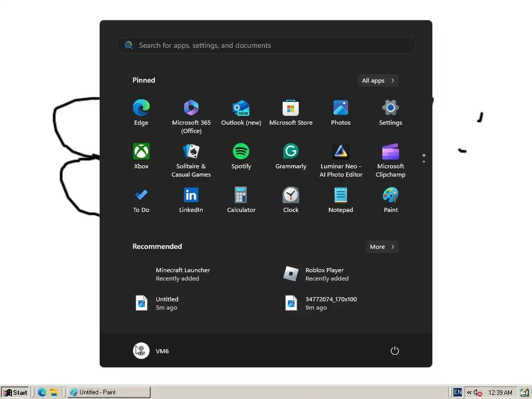The height and width of the screenshot is (399, 532).
Task: Click the muted volume tray icon
Action: [x=478, y=393]
